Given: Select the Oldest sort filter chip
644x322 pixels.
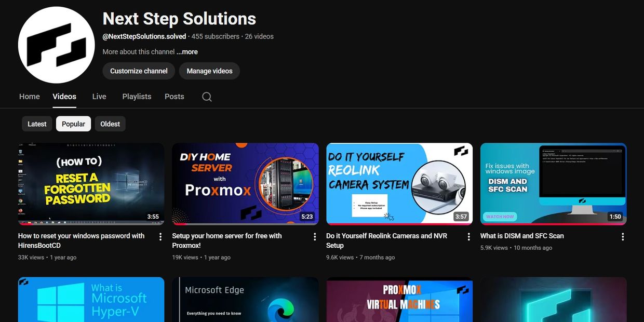Looking at the screenshot, I should tap(110, 124).
